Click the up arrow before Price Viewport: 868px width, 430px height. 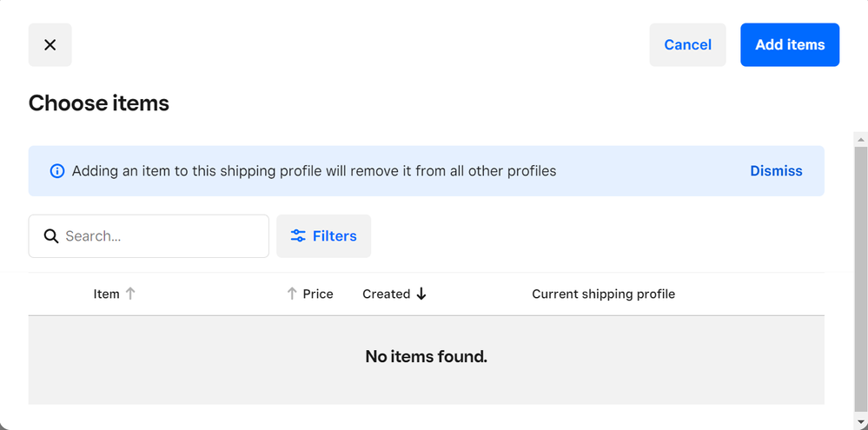click(292, 294)
